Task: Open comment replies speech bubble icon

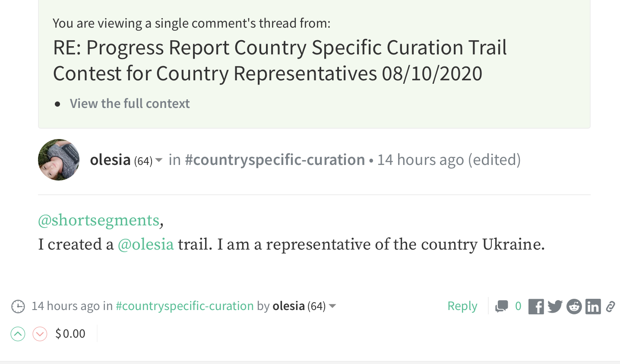Action: (501, 306)
